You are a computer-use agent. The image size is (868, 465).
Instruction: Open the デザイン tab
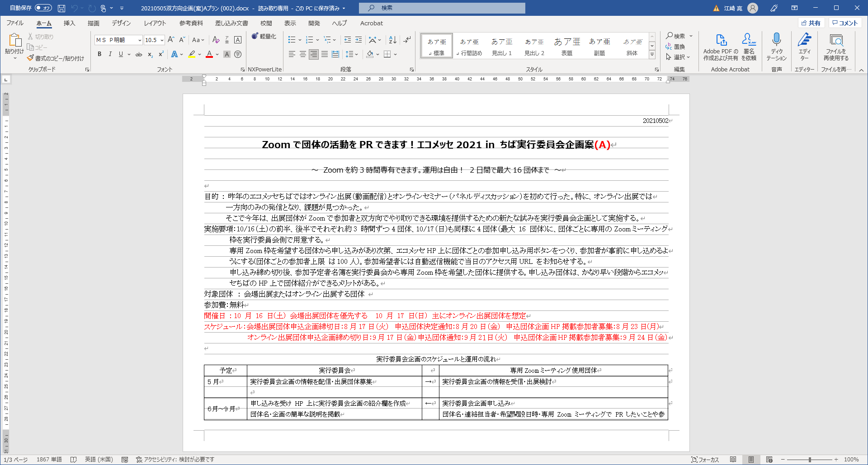[121, 23]
